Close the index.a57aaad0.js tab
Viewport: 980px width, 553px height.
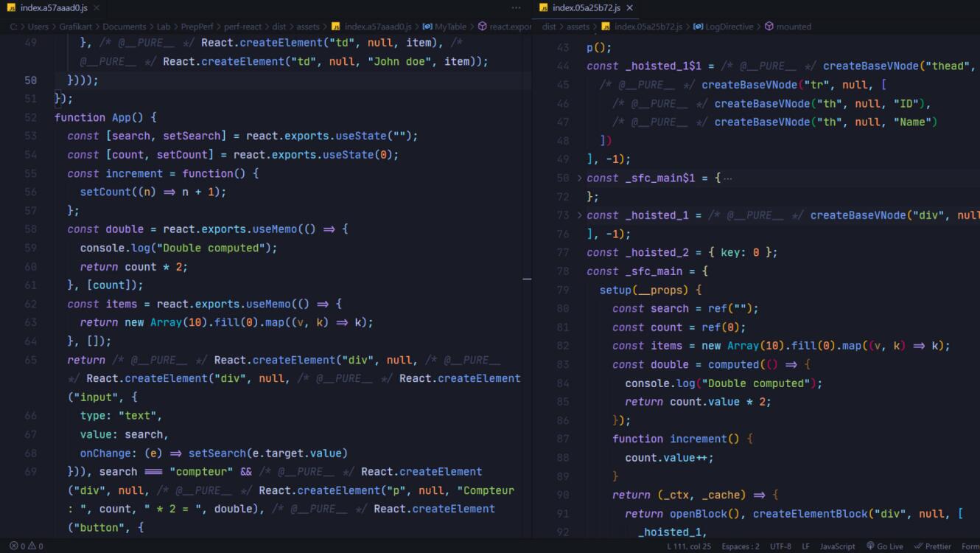coord(97,8)
